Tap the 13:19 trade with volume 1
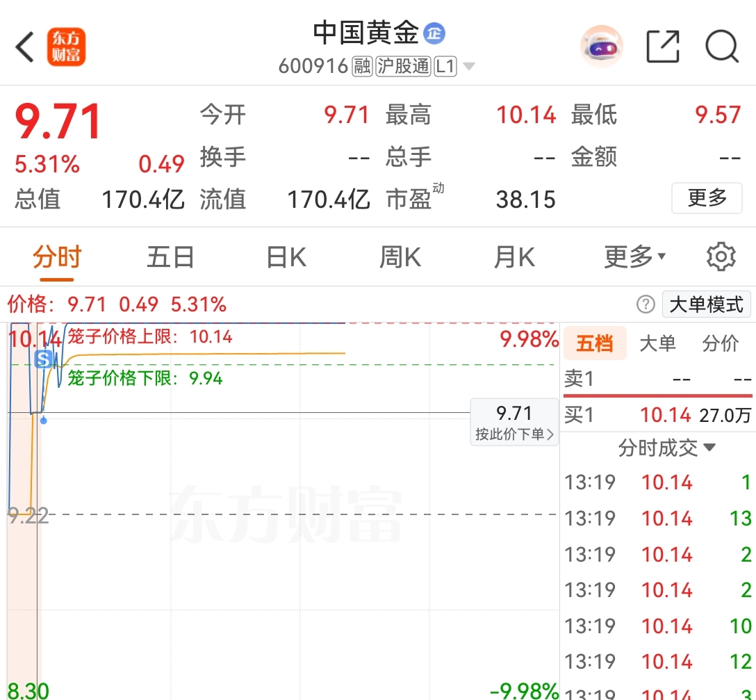Image resolution: width=756 pixels, height=700 pixels. pyautogui.click(x=657, y=482)
